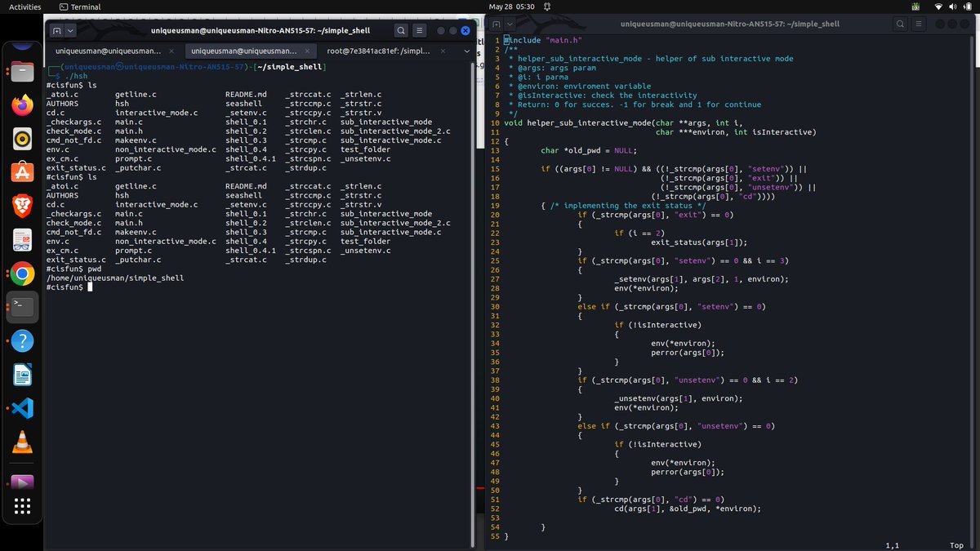Open the volume indicator in top bar
The height and width of the screenshot is (551, 980).
click(x=952, y=7)
